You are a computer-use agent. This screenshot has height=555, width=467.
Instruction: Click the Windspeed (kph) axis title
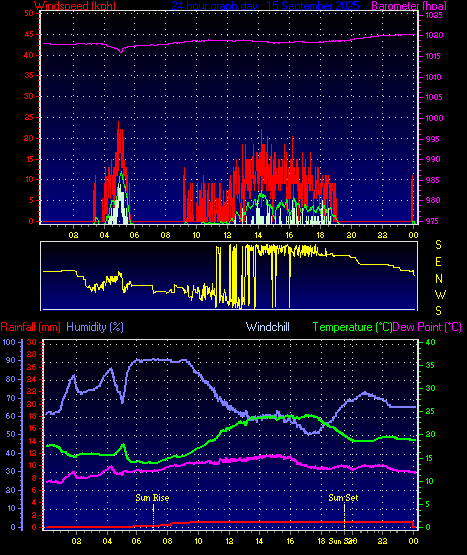(75, 6)
